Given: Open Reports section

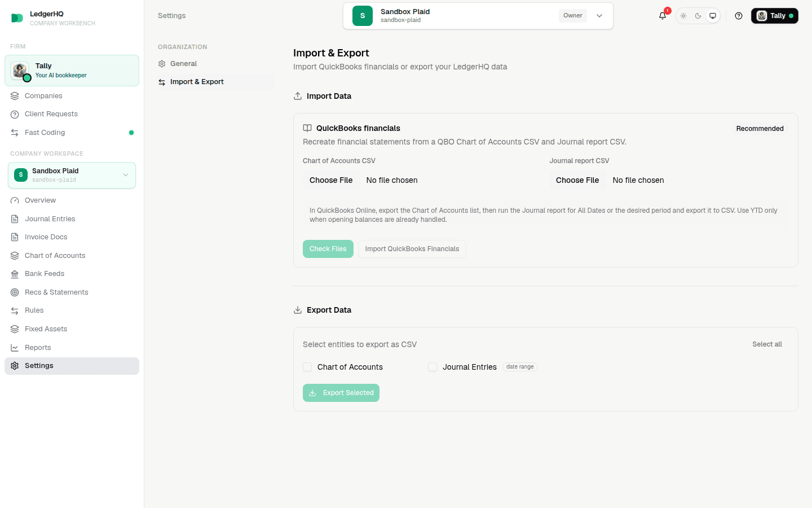Looking at the screenshot, I should pos(72,348).
